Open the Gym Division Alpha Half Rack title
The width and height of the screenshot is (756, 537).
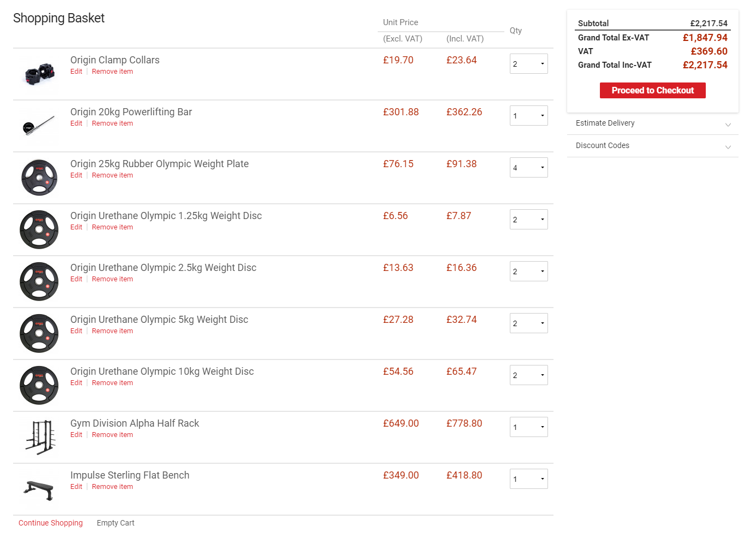(135, 423)
